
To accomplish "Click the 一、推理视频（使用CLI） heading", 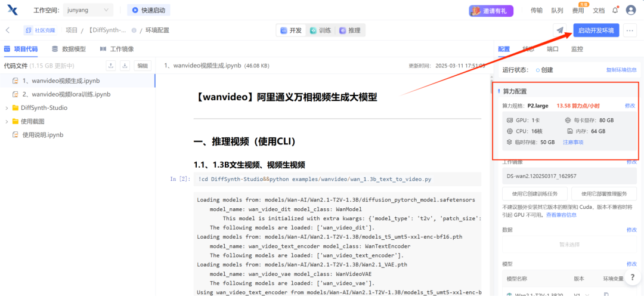I will [x=245, y=141].
